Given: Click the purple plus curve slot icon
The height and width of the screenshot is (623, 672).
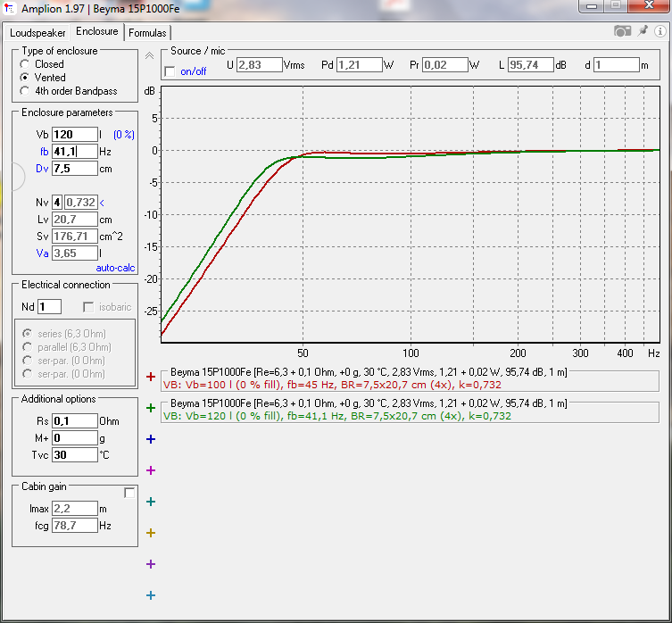Looking at the screenshot, I should point(151,564).
